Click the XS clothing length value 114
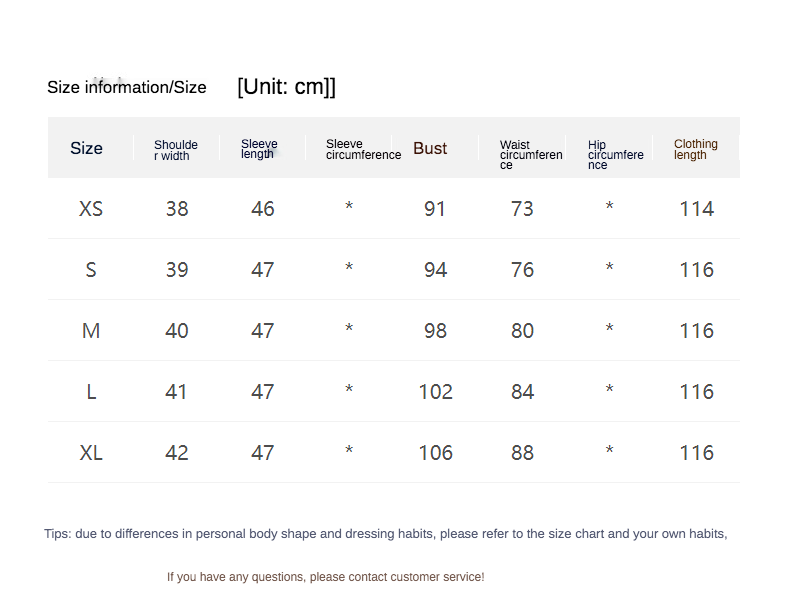 click(x=696, y=209)
